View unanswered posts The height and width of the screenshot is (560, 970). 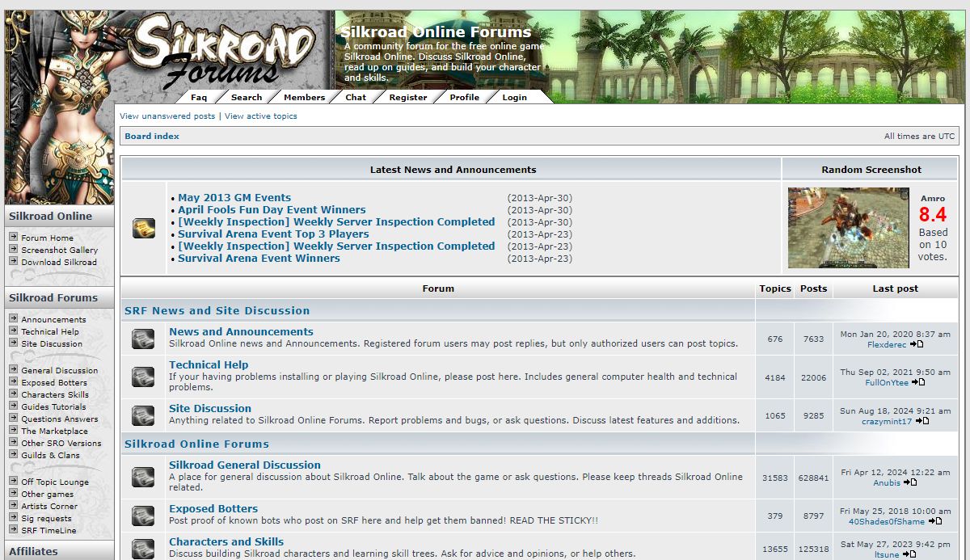tap(167, 116)
